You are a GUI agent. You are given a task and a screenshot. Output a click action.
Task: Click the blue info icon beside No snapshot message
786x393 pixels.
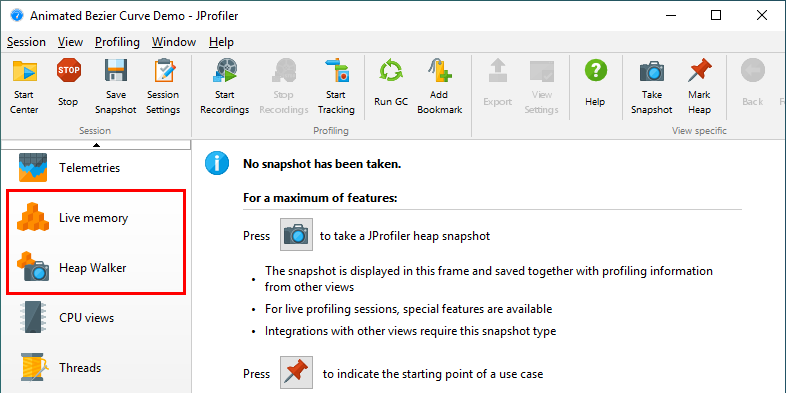217,163
